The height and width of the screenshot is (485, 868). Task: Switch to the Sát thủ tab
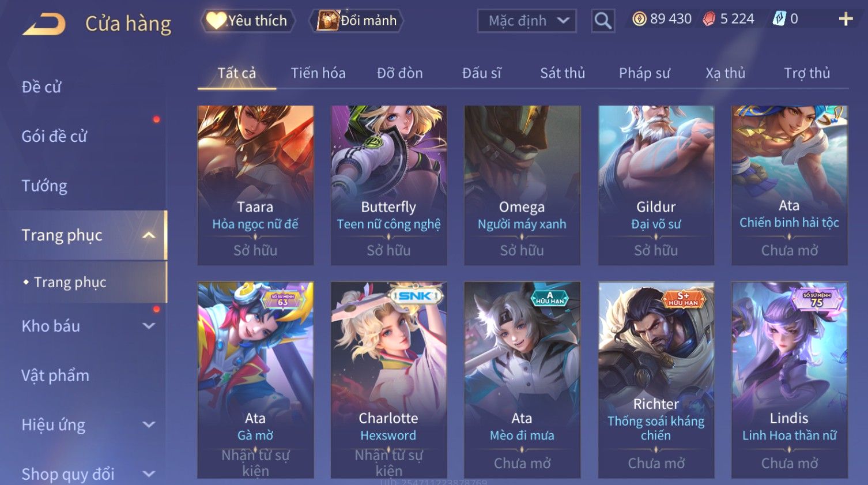pos(563,73)
